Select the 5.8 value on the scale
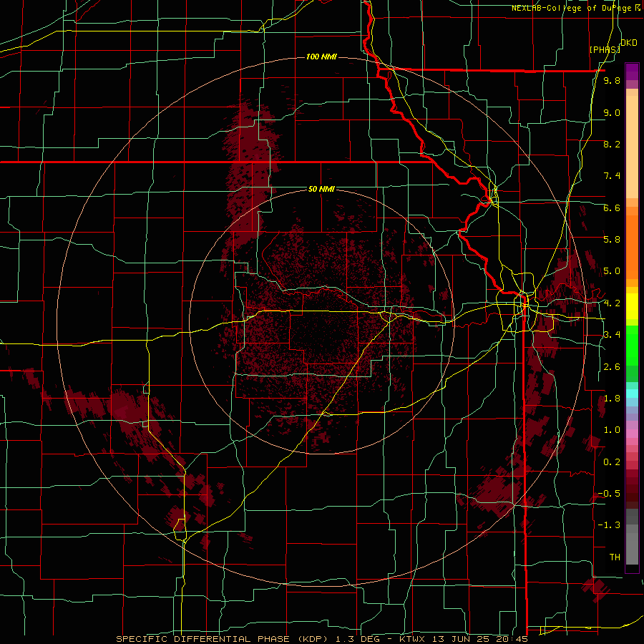The width and height of the screenshot is (644, 644). pyautogui.click(x=612, y=239)
